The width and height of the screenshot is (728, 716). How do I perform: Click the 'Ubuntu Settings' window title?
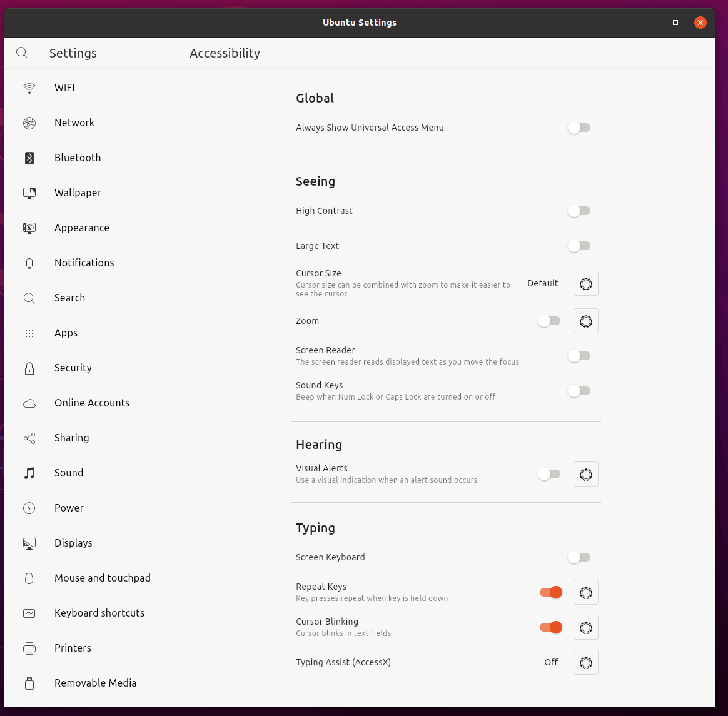[360, 23]
